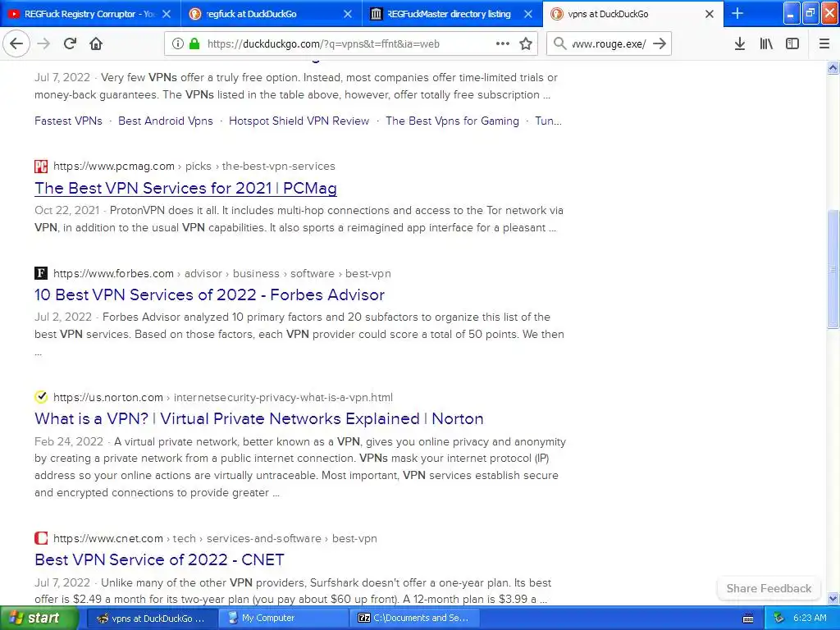Open the Windows Start menu
This screenshot has height=630, width=840.
point(39,619)
